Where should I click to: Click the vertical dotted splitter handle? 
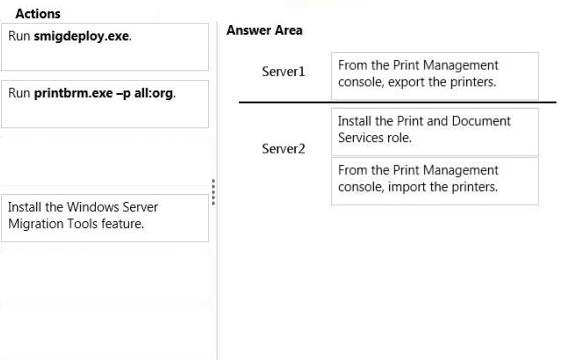[214, 192]
